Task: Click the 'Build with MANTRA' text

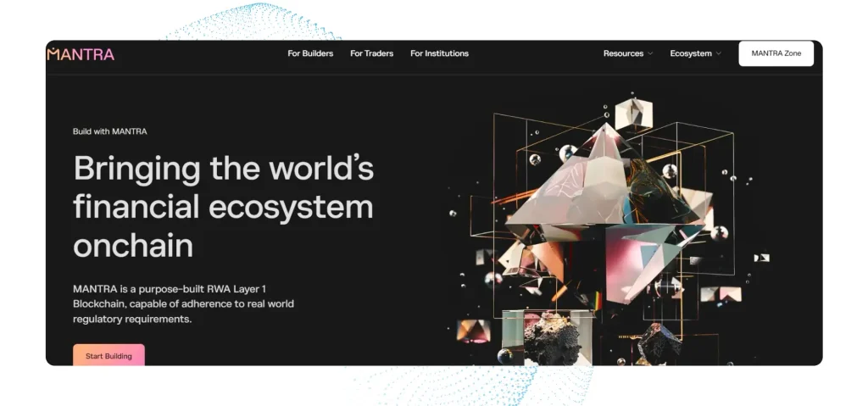Action: pyautogui.click(x=110, y=131)
